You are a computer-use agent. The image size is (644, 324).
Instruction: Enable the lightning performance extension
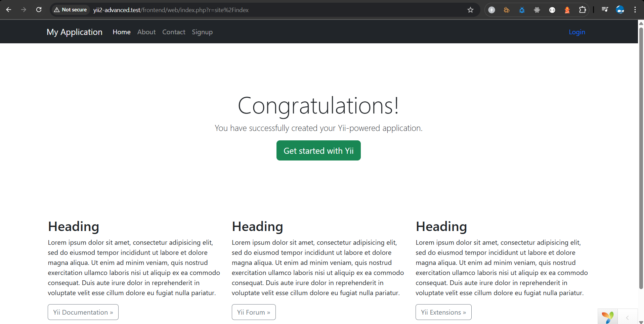point(491,10)
